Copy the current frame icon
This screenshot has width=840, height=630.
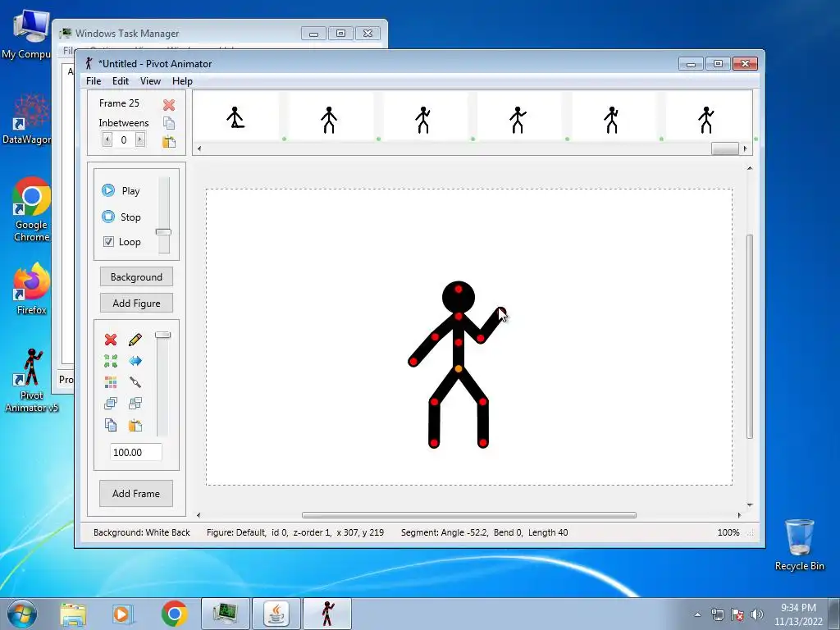click(169, 123)
